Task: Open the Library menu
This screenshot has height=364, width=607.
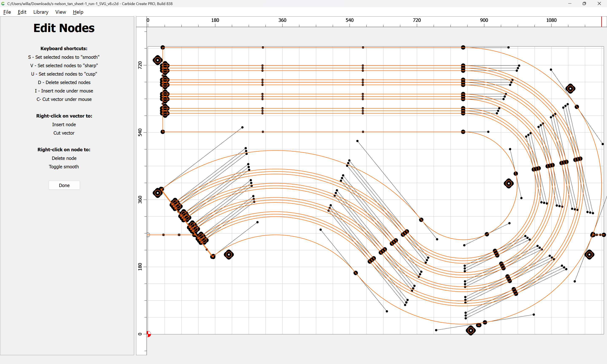Action: (41, 12)
